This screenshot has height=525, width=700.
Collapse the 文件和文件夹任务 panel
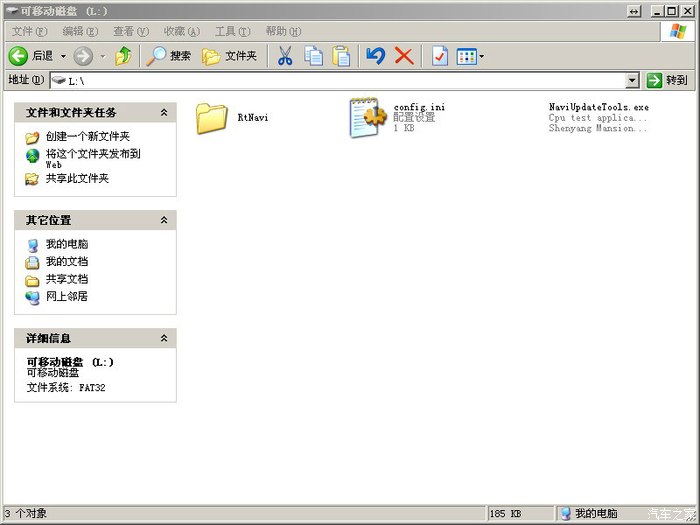pos(164,113)
